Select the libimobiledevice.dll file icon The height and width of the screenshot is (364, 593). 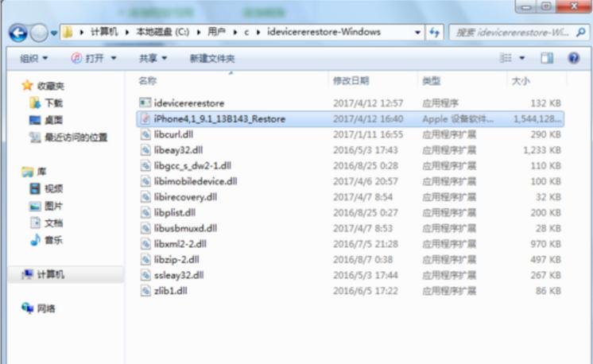145,181
